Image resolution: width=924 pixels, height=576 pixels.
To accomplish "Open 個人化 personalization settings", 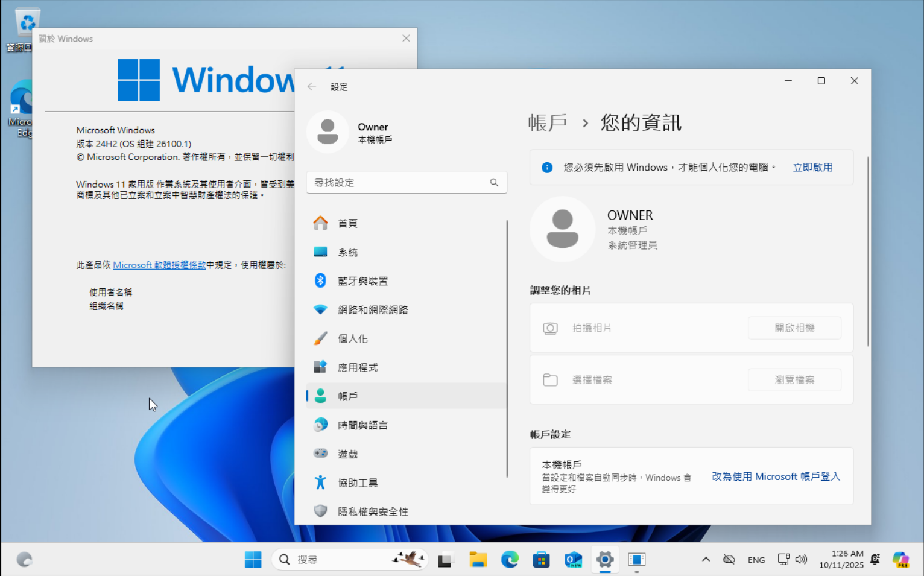I will [x=352, y=339].
